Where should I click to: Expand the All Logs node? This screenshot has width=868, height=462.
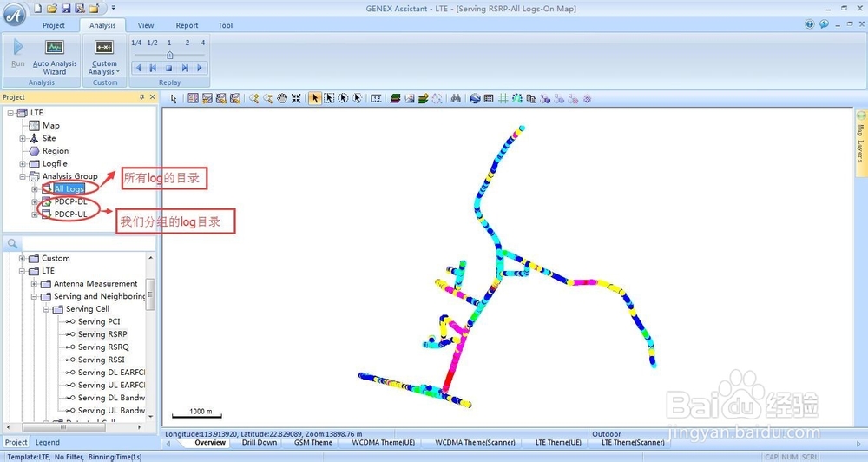[35, 189]
